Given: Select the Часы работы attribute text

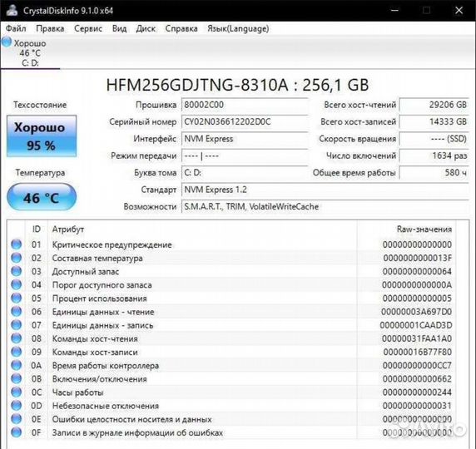Looking at the screenshot, I should [x=77, y=392].
